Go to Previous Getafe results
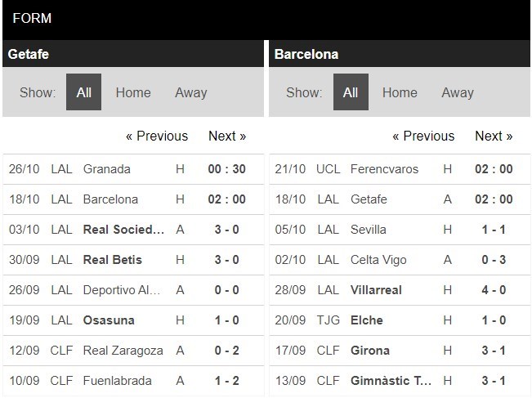The width and height of the screenshot is (532, 398). tap(156, 136)
